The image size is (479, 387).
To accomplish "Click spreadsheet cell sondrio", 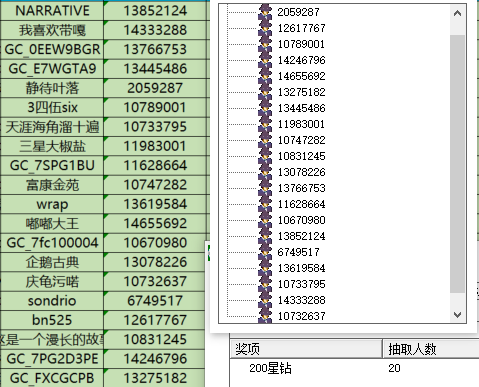I will [52, 301].
